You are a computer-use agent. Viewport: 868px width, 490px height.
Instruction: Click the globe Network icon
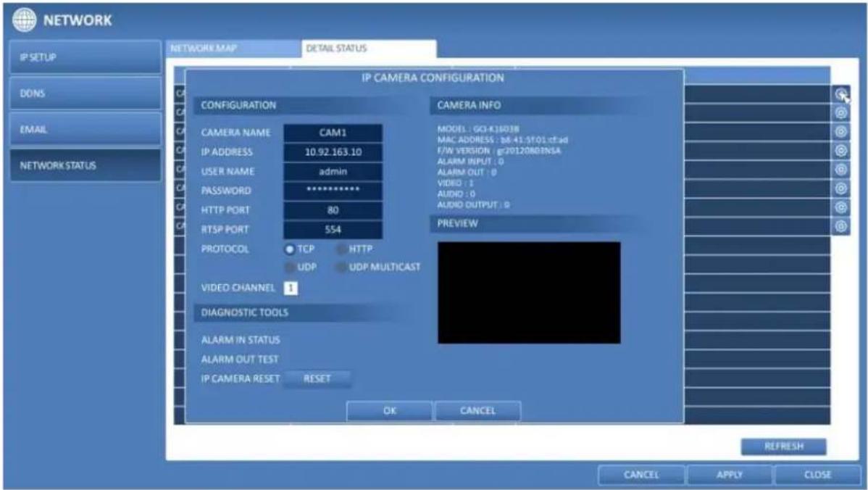tap(24, 20)
